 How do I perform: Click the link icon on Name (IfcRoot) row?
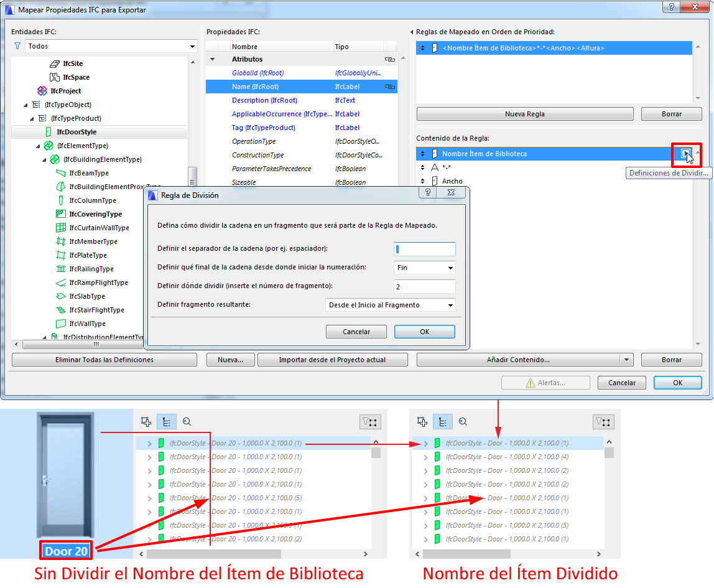pyautogui.click(x=390, y=86)
